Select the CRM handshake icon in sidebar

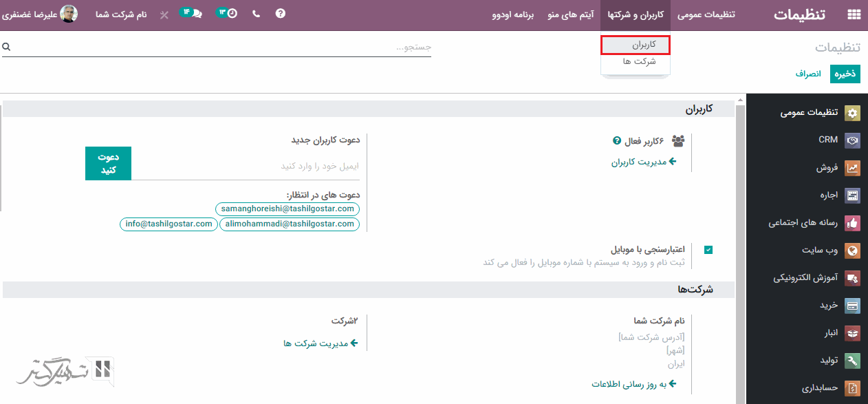[853, 140]
